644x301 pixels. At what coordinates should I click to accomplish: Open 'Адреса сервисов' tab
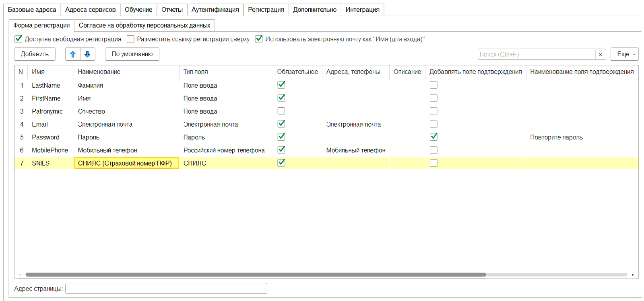coord(91,10)
